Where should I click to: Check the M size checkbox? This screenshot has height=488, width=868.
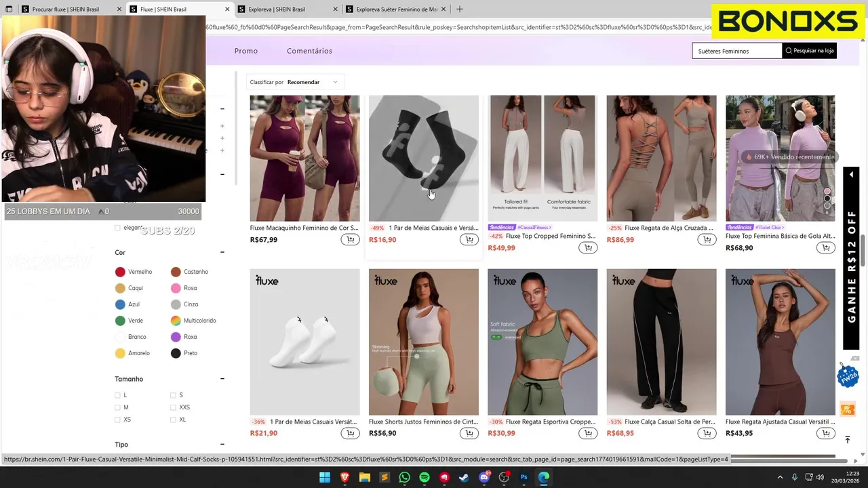[117, 407]
